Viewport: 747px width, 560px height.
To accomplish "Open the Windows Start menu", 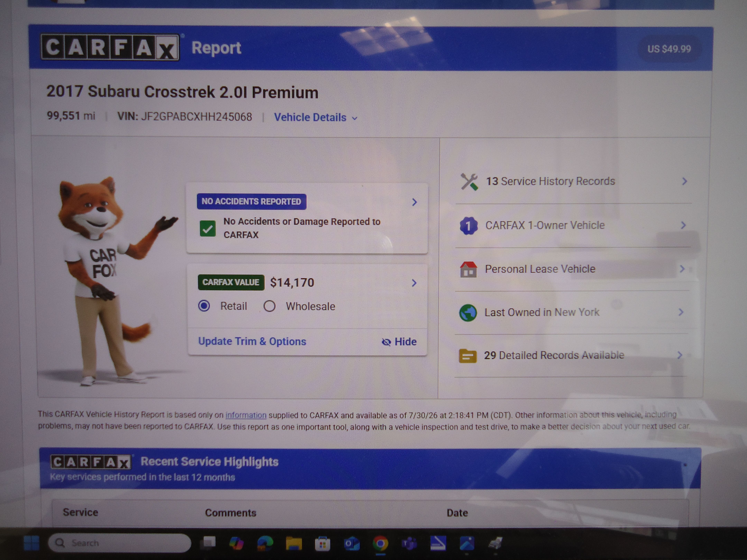I will coord(32,543).
